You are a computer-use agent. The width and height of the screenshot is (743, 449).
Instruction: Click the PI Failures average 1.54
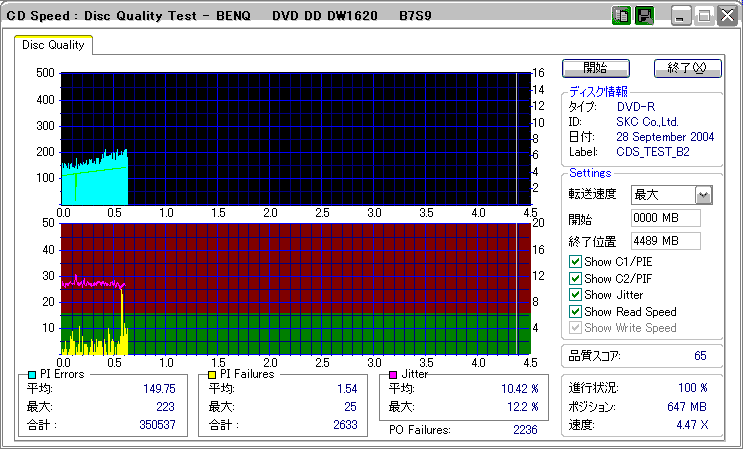click(x=347, y=389)
